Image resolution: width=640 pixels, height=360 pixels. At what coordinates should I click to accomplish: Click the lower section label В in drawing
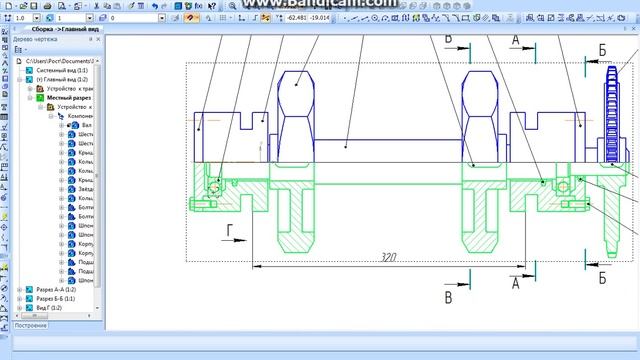448,298
